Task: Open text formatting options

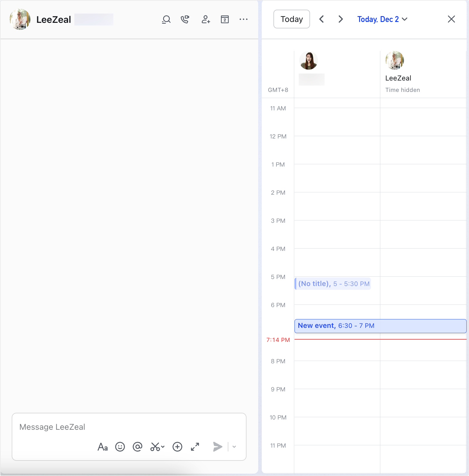Action: tap(102, 447)
